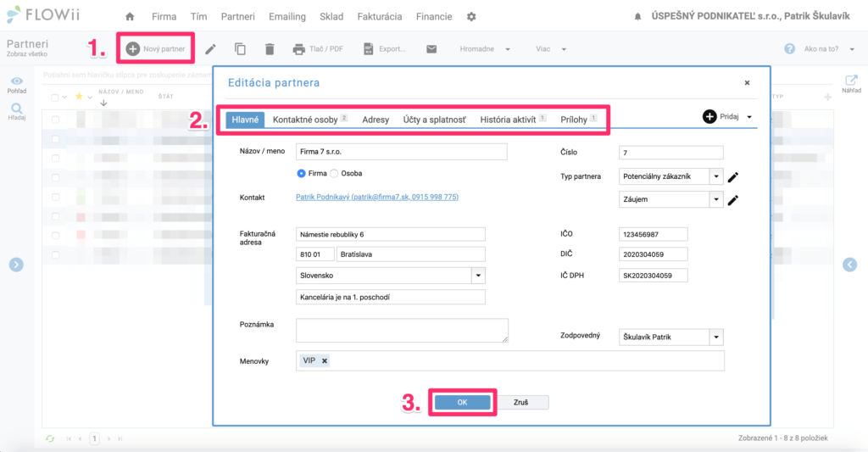This screenshot has height=452, width=868.
Task: Click the Poznámka text area
Action: 402,330
